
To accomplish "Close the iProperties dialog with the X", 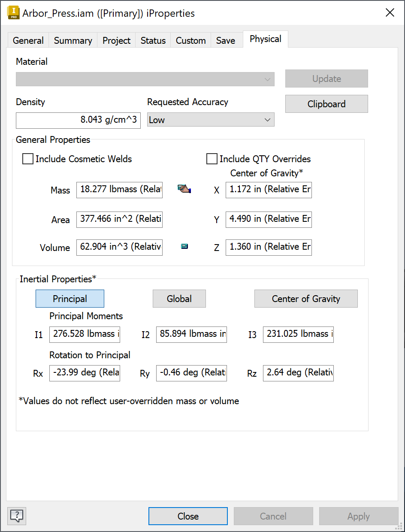I will coord(390,13).
